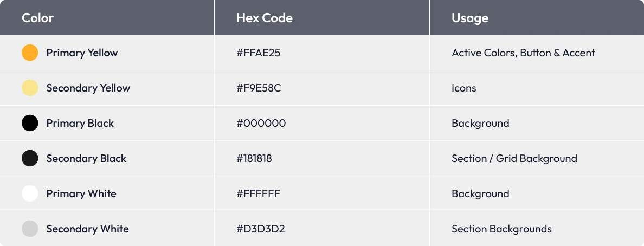Viewport: 644px width, 246px height.
Task: Pick the Secondary White color circle
Action: point(30,229)
